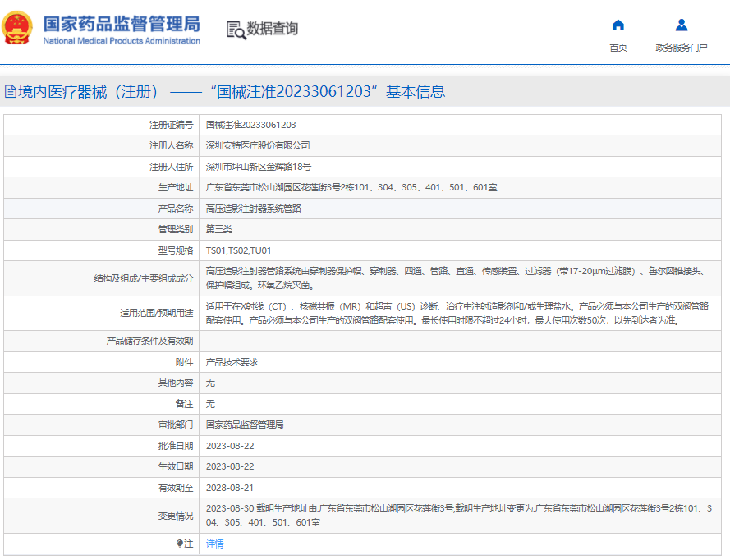Select the change record text dated 2023-08-30
The width and height of the screenshot is (730, 560).
point(458,516)
